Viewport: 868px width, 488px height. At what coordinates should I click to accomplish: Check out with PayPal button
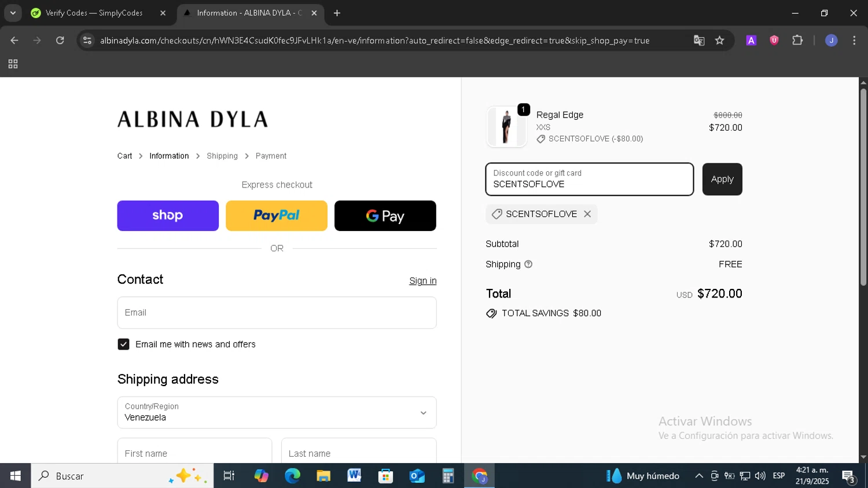coord(277,216)
